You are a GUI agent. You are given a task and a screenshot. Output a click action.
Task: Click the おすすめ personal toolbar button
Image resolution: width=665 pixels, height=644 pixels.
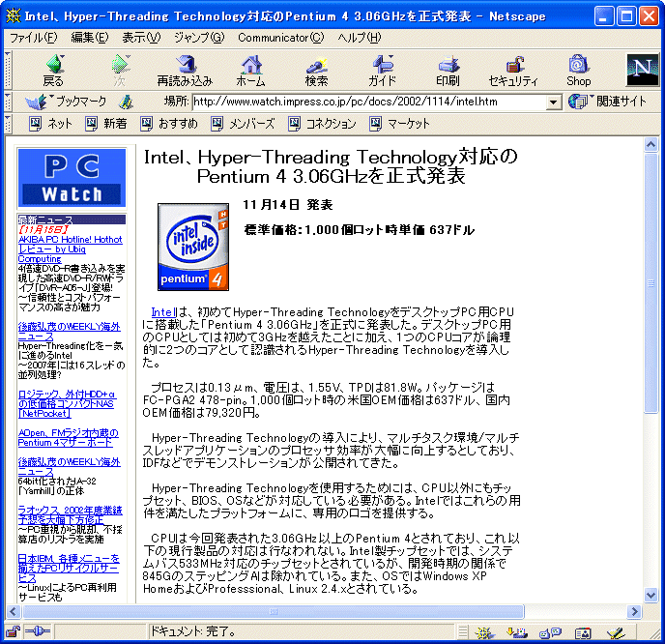pos(169,124)
